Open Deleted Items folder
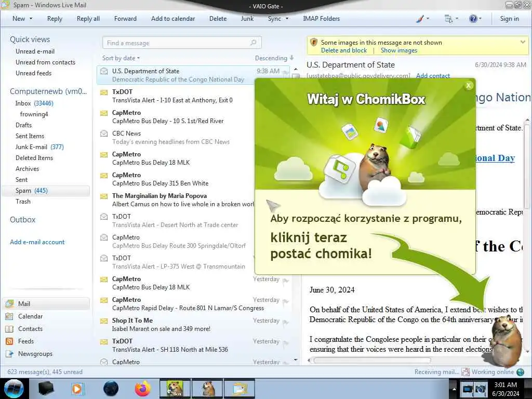 pyautogui.click(x=34, y=157)
